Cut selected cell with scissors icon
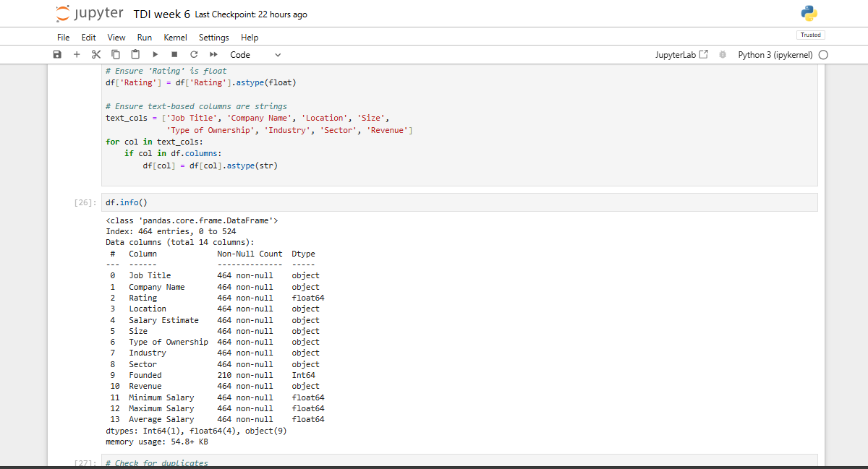The image size is (868, 469). [x=96, y=55]
